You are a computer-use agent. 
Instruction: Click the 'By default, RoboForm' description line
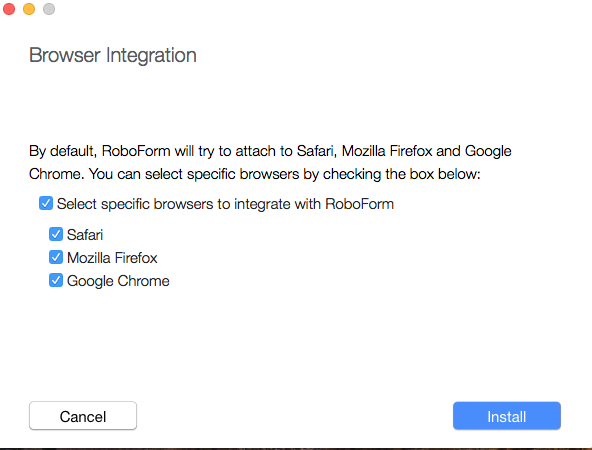click(x=270, y=151)
